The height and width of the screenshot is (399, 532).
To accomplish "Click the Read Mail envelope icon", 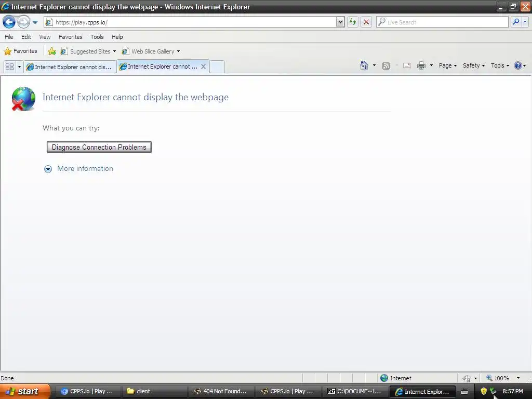I will tap(406, 65).
